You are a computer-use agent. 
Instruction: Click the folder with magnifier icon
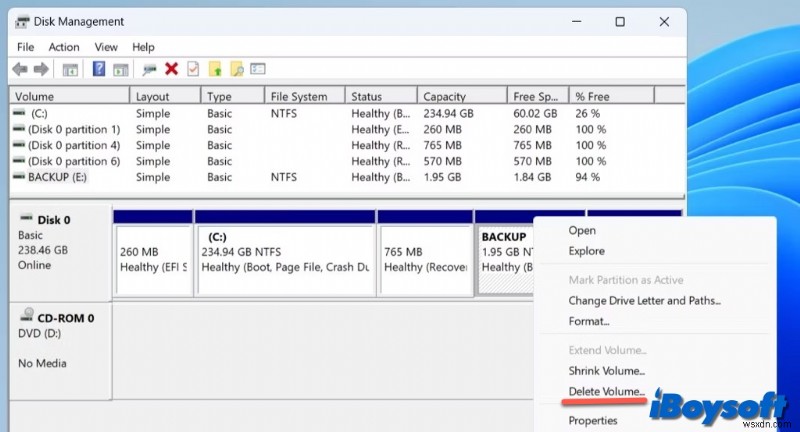(x=237, y=69)
